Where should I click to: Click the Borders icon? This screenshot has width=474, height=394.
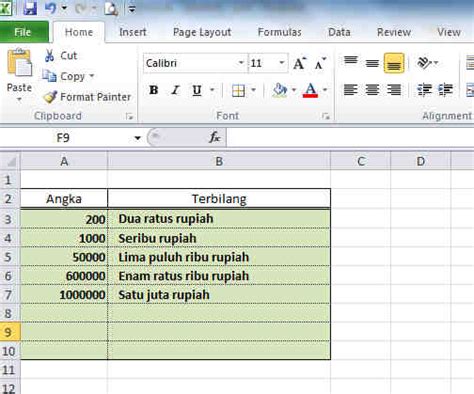point(238,90)
